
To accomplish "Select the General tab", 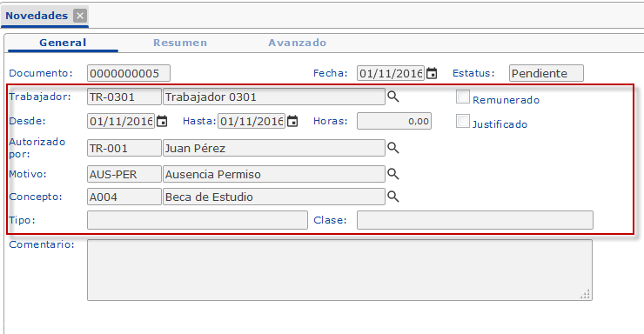I will pos(63,43).
